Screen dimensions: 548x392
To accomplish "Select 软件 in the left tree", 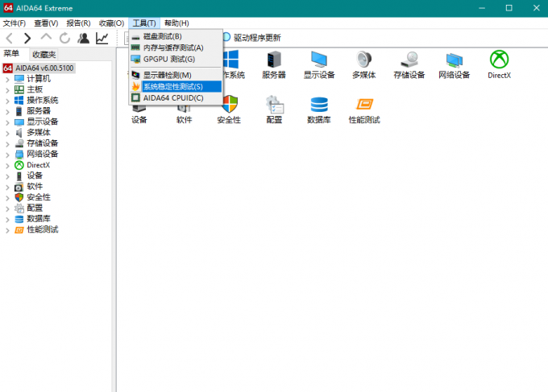I will coord(35,187).
